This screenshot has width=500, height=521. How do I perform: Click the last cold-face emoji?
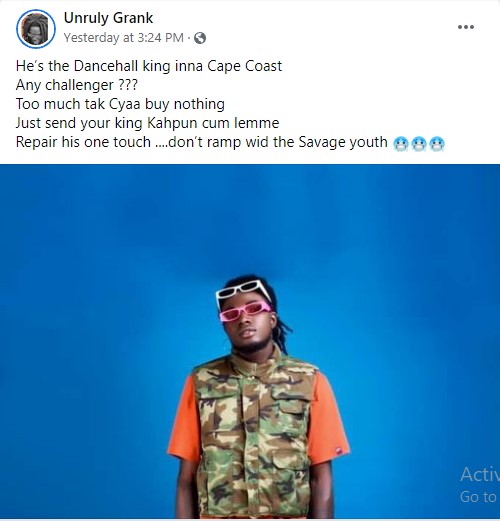437,144
